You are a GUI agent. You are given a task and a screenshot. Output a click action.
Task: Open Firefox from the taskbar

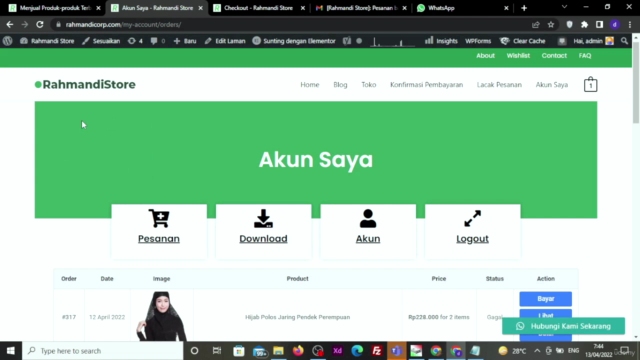(x=298, y=351)
